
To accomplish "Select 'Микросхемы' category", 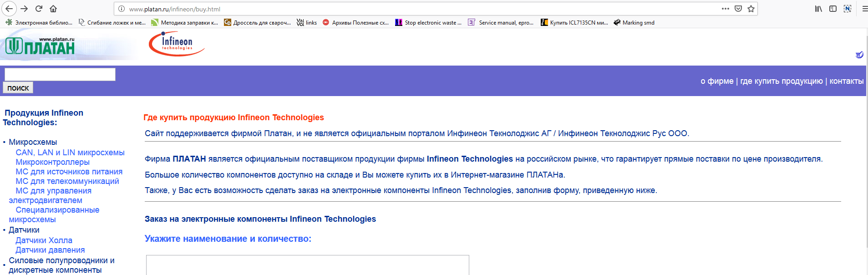I will pos(33,142).
